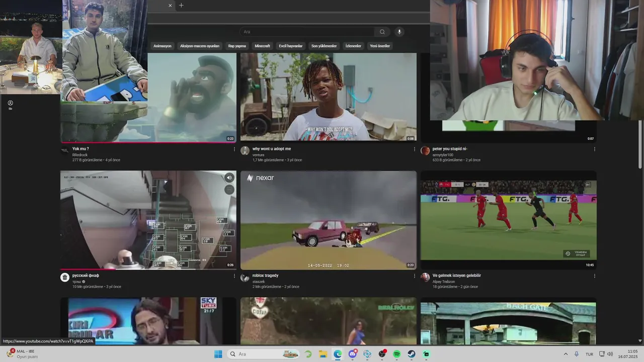
Task: Seek on the русский фнаф preview progress bar
Action: point(148,269)
